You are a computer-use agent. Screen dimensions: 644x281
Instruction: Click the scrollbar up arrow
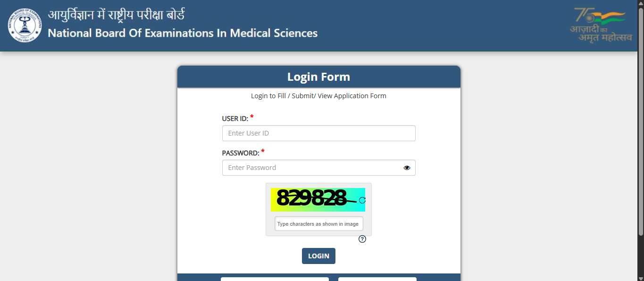(x=640, y=3)
